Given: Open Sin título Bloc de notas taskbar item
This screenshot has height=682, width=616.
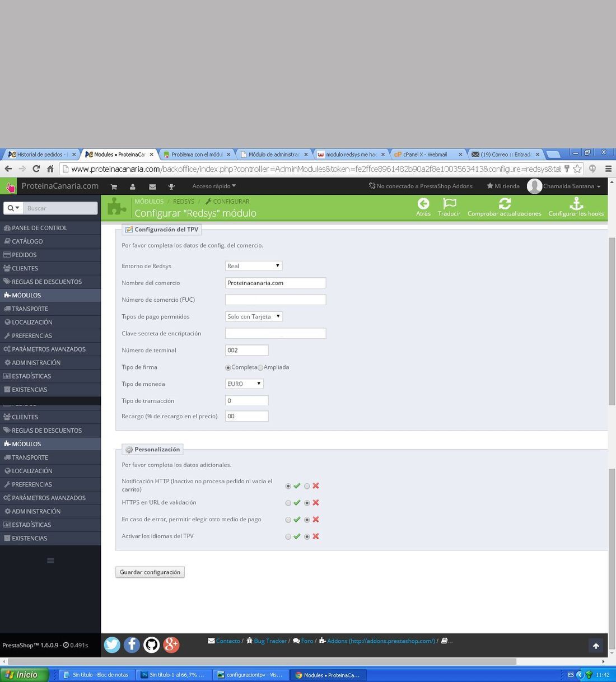Looking at the screenshot, I should click(x=97, y=675).
